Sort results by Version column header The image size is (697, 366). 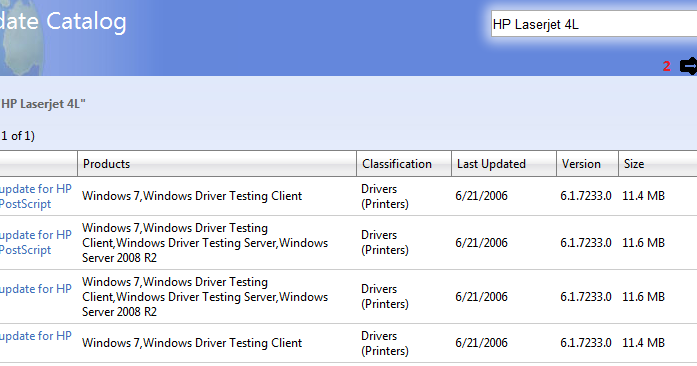click(587, 164)
